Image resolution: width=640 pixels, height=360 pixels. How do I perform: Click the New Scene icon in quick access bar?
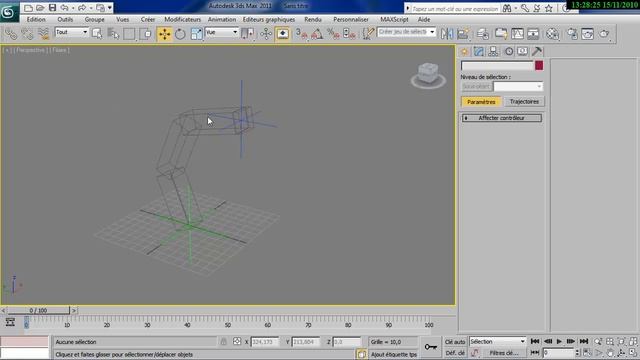[x=28, y=8]
